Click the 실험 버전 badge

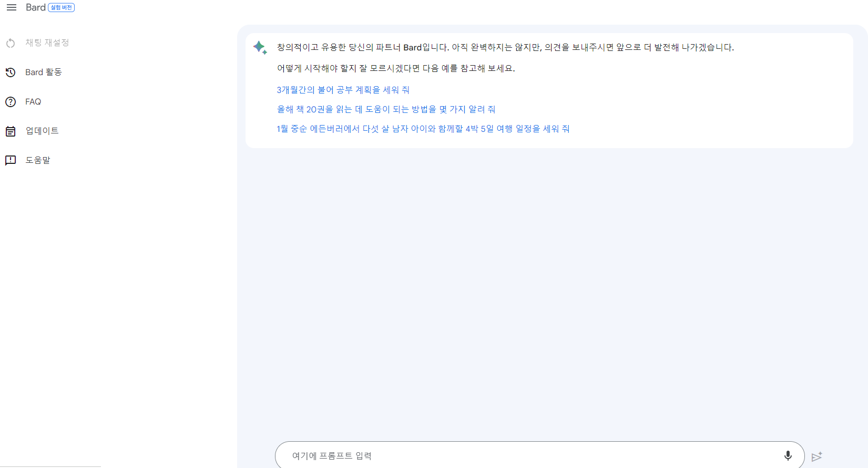click(62, 7)
